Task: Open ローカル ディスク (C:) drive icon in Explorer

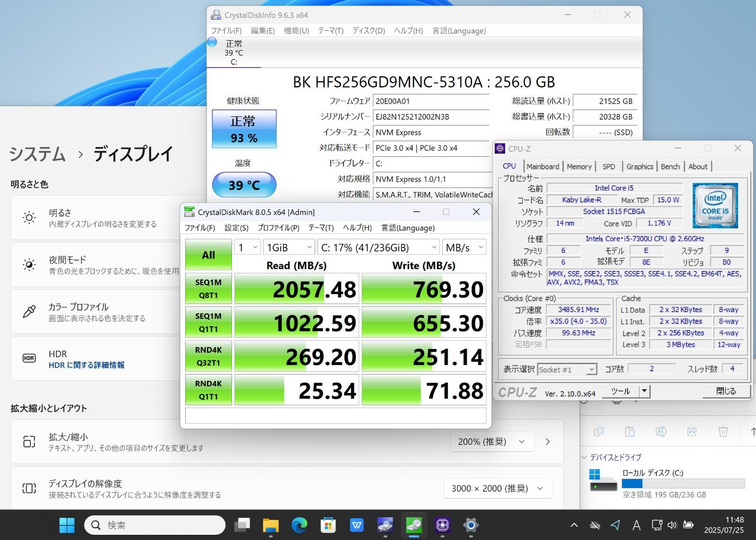Action: [603, 480]
